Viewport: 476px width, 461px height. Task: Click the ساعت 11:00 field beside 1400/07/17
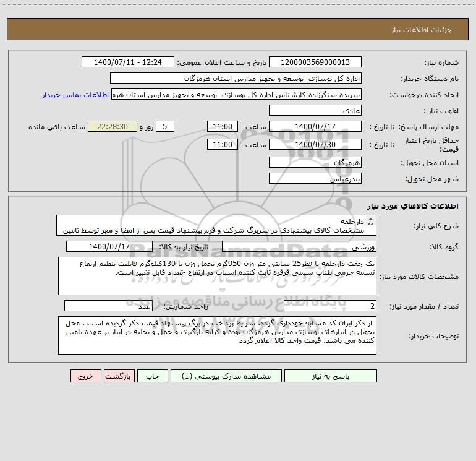click(x=222, y=126)
